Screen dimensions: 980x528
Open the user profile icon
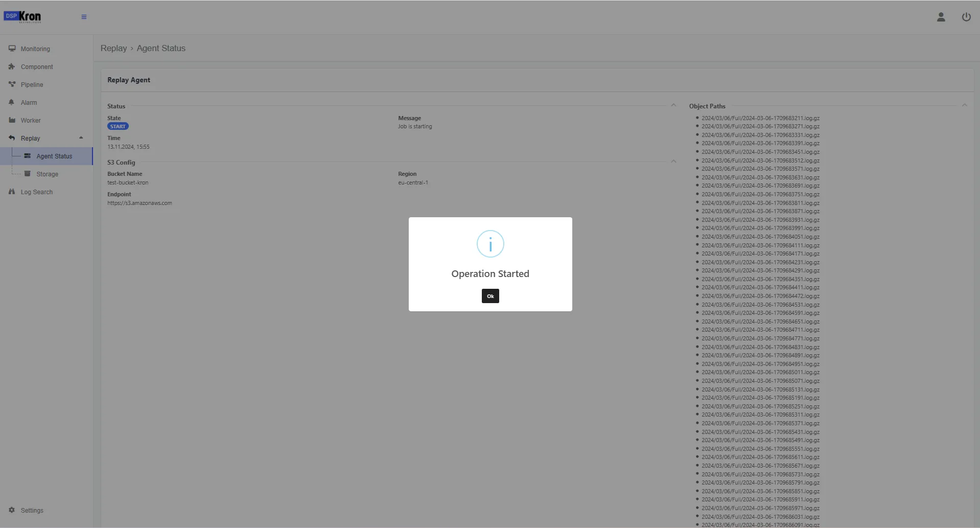(941, 17)
